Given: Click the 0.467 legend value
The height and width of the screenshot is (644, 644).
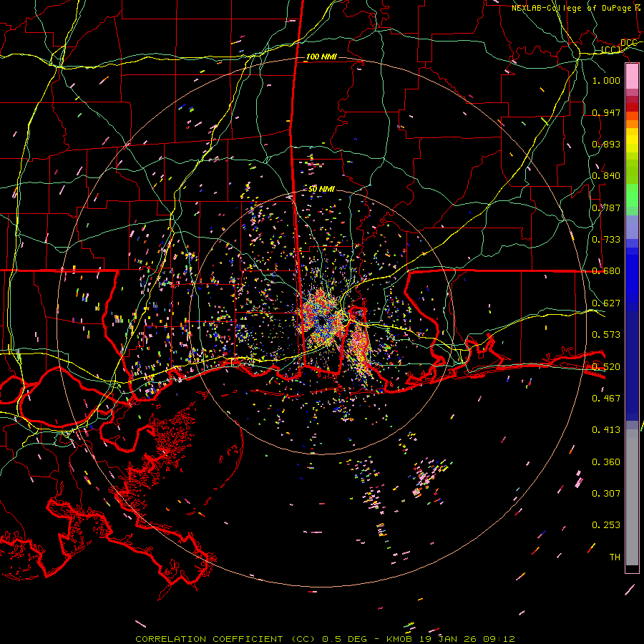Looking at the screenshot, I should click(x=606, y=399).
